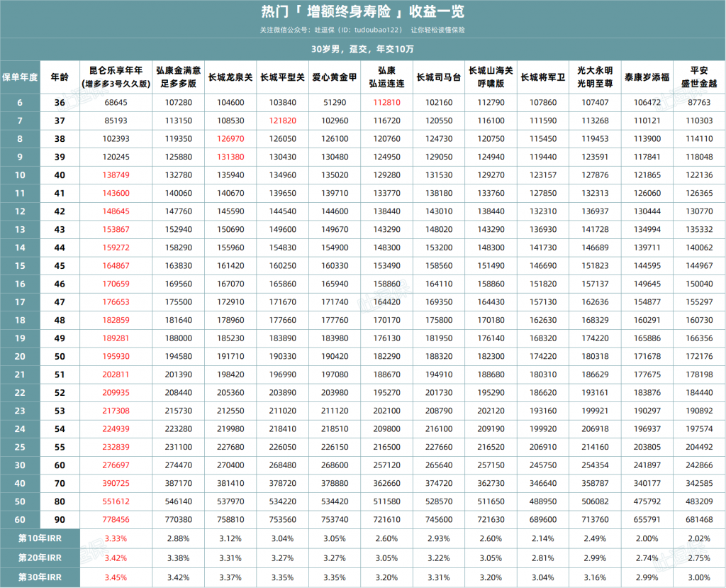Click red value 778456 in age 90 row
This screenshot has width=726, height=588.
[x=116, y=519]
